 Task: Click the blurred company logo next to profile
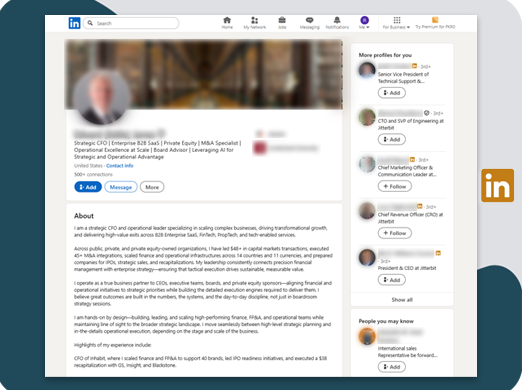(260, 148)
